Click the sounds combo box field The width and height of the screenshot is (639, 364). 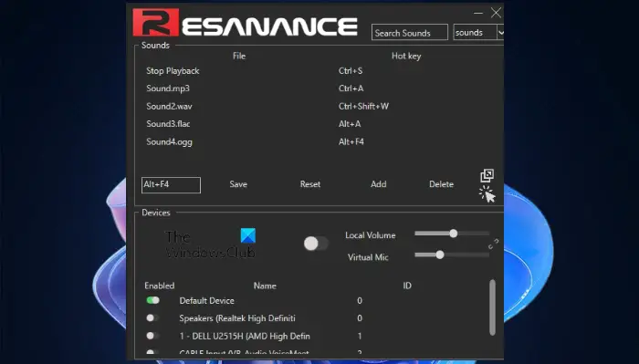(x=476, y=33)
